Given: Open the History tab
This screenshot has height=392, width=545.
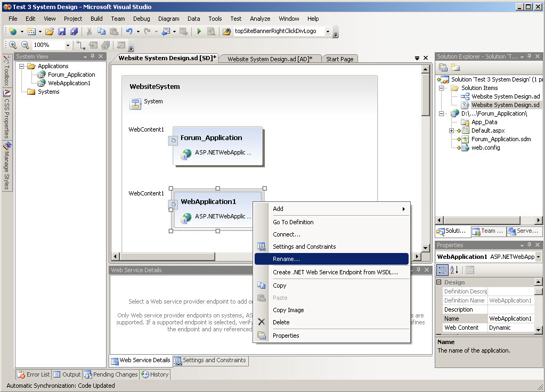Looking at the screenshot, I should (x=155, y=374).
